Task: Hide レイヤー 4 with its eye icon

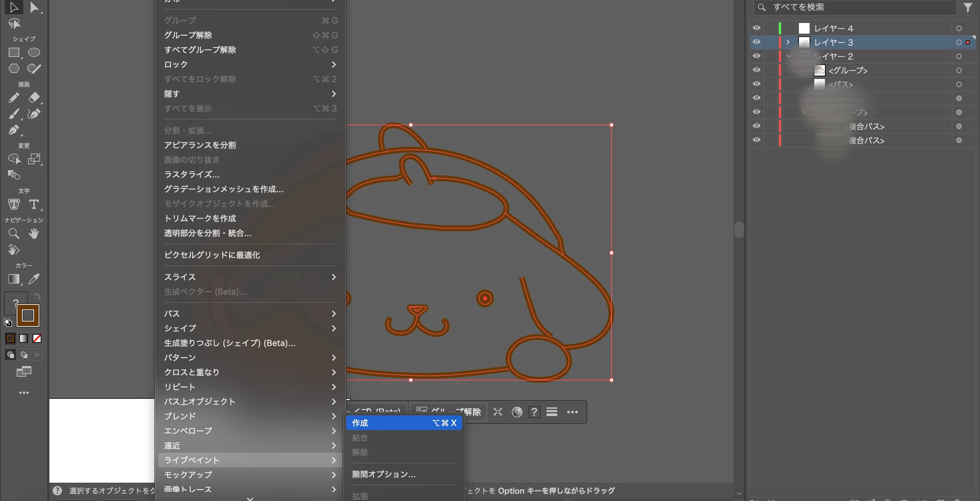Action: 756,28
